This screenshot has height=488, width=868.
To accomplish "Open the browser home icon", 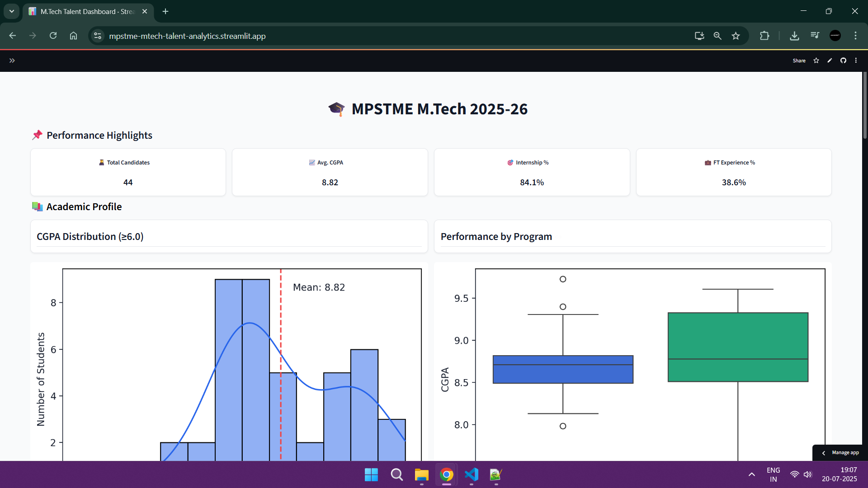I will tap(73, 35).
